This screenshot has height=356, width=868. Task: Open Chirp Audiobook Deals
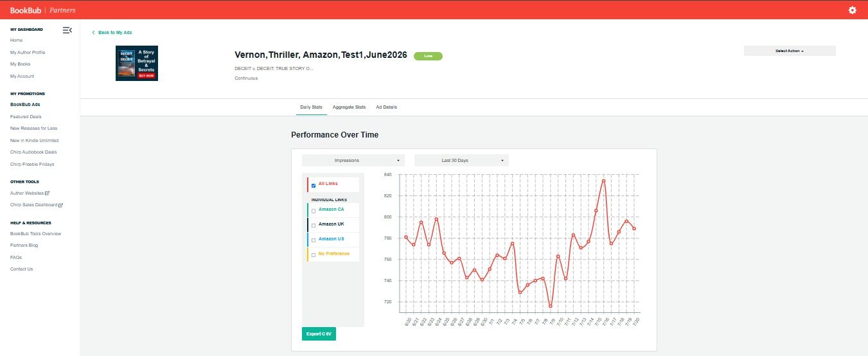click(33, 152)
